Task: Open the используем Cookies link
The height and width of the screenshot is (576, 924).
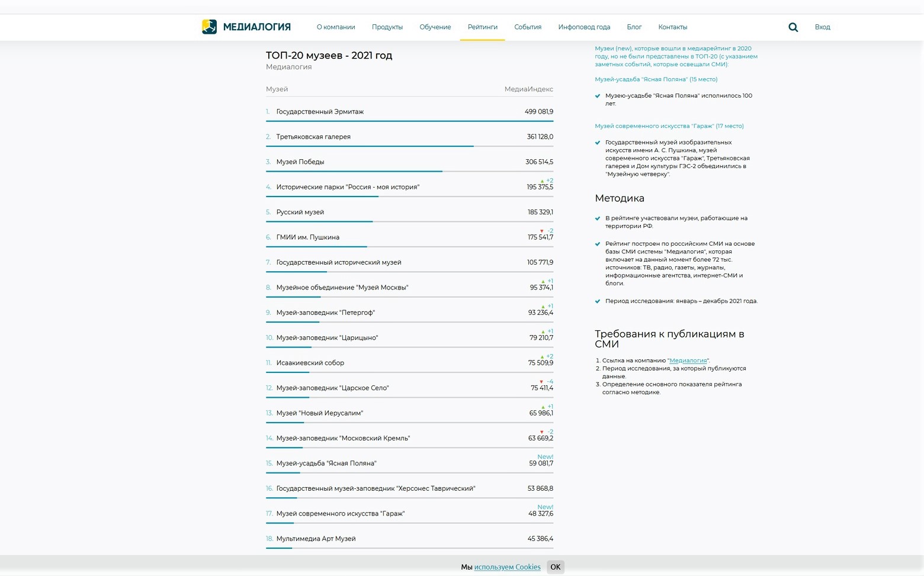Action: pyautogui.click(x=507, y=567)
